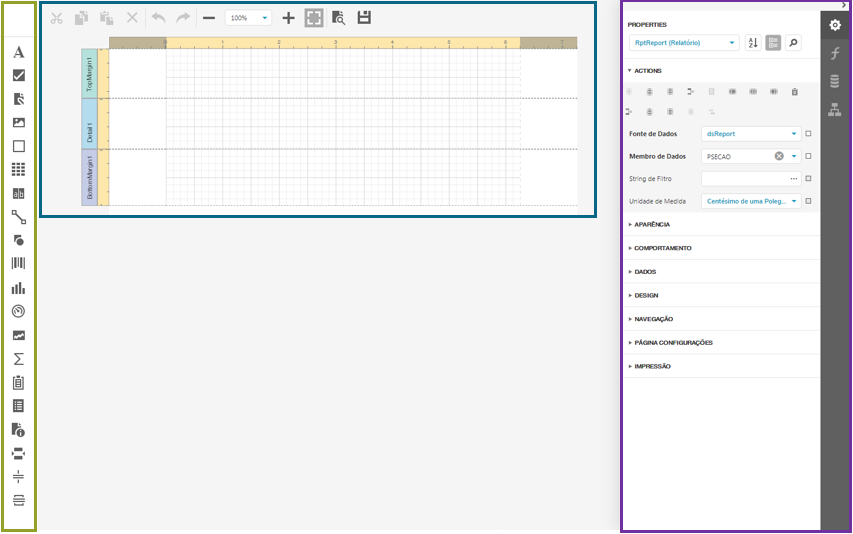Click the Cut scissors icon
Image resolution: width=853 pixels, height=534 pixels.
57,18
